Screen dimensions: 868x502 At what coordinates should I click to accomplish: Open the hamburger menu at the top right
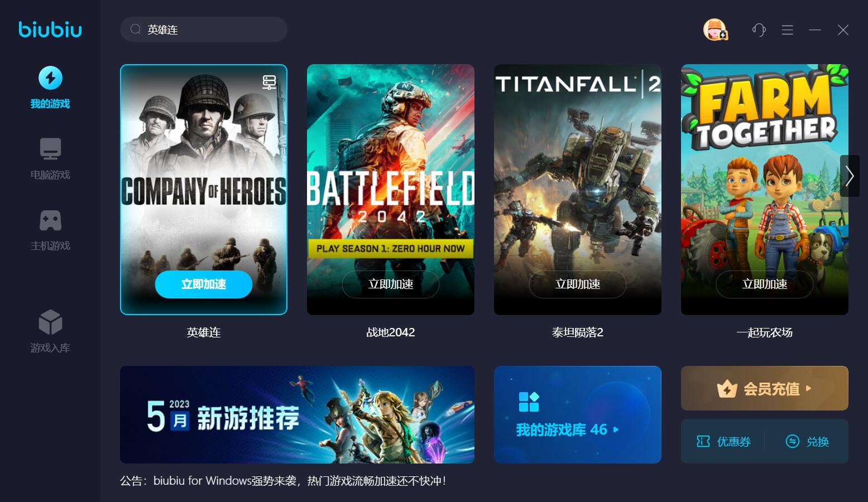pyautogui.click(x=788, y=30)
